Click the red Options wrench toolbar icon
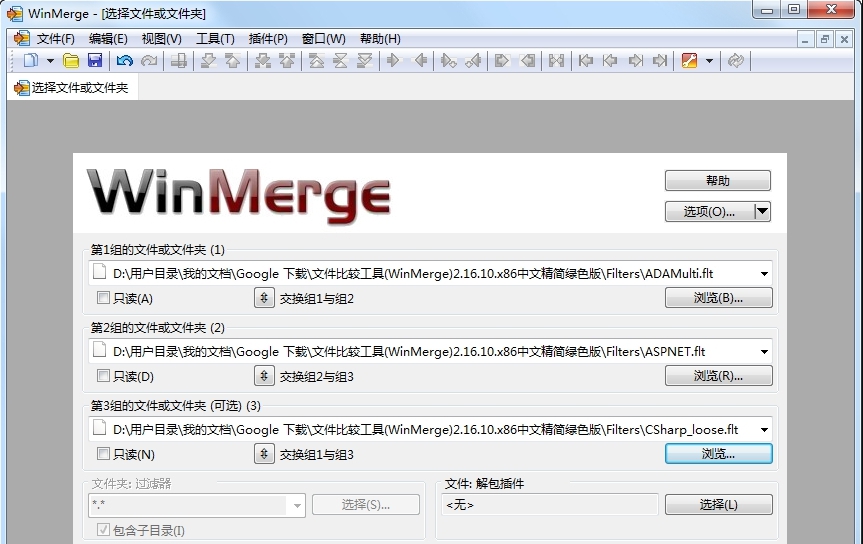This screenshot has width=863, height=544. (690, 61)
